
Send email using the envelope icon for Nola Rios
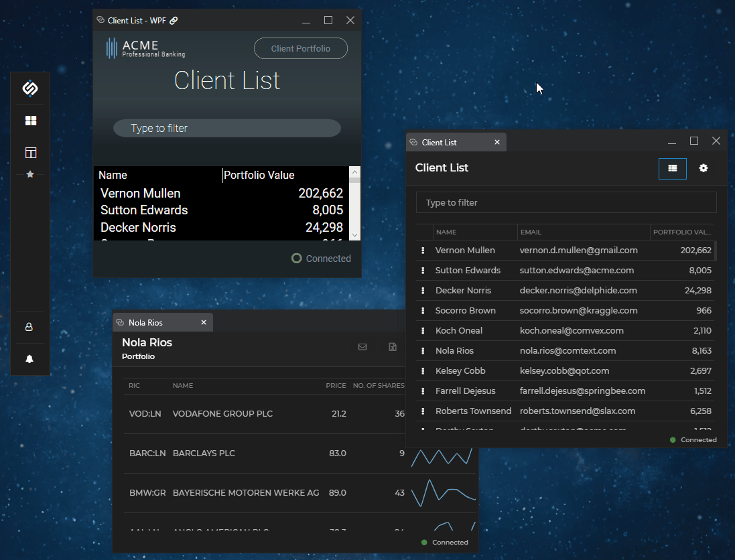(x=362, y=347)
